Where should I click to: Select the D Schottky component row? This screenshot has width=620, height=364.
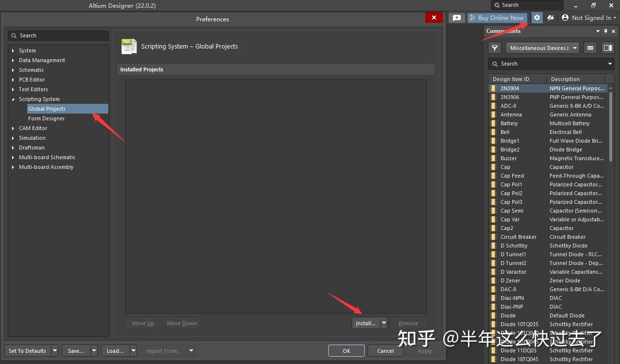coord(548,246)
